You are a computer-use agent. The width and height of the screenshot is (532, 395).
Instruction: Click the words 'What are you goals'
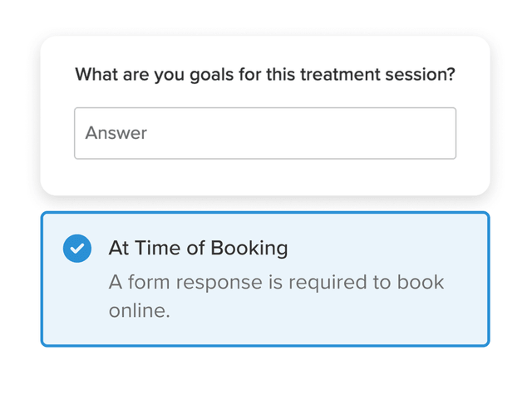(146, 74)
